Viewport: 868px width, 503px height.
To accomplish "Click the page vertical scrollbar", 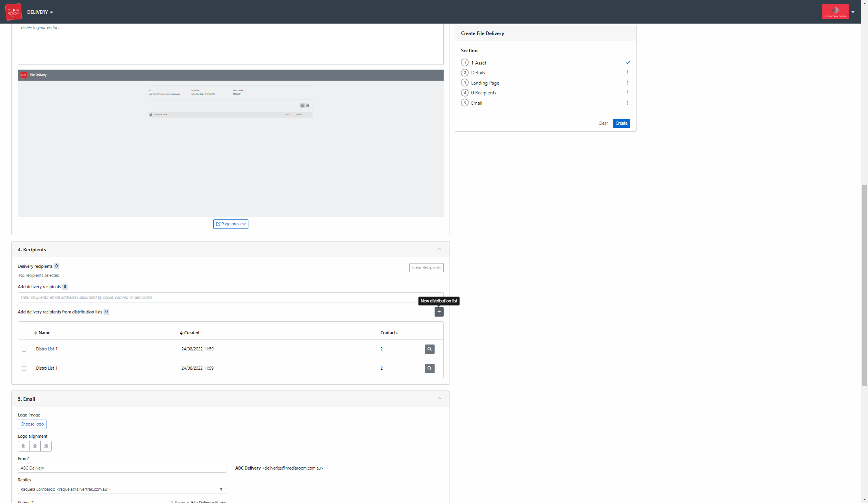I will [864, 286].
